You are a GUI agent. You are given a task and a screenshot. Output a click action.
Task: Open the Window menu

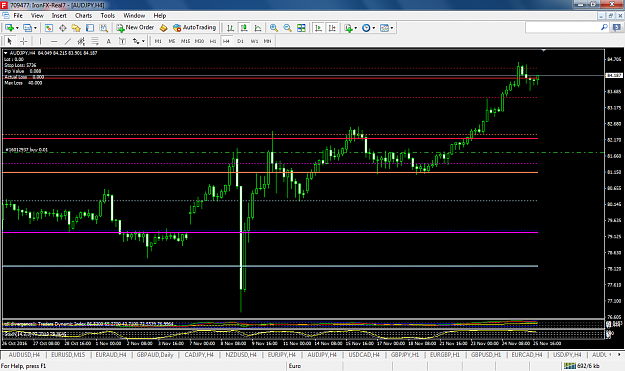pyautogui.click(x=134, y=16)
